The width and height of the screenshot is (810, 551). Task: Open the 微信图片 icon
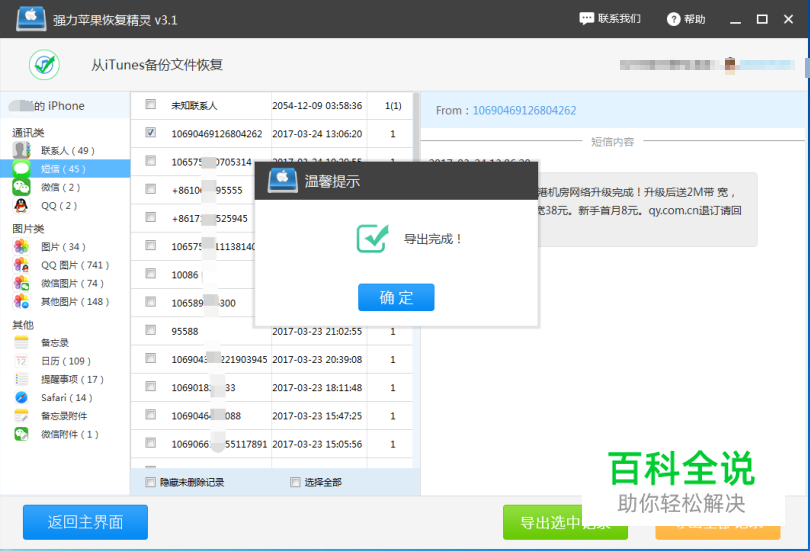point(21,283)
